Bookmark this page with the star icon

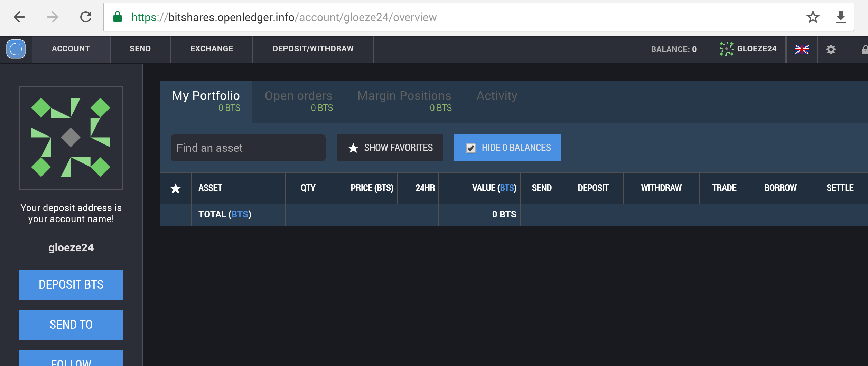(x=813, y=17)
